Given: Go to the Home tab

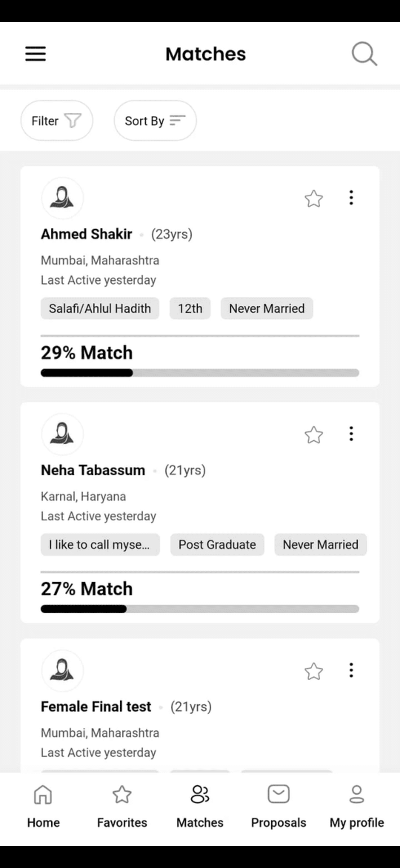Looking at the screenshot, I should coord(43,807).
